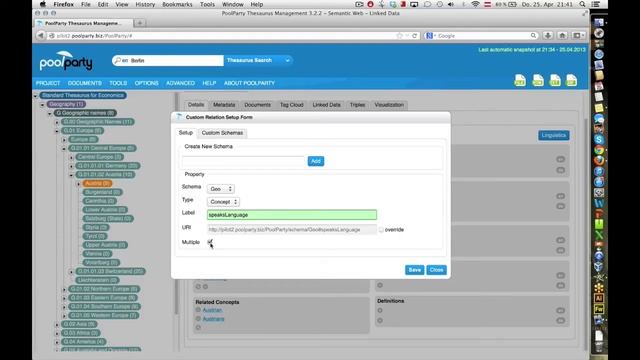The height and width of the screenshot is (360, 640).
Task: Collapse the G.01.01.02 Austria node
Action: tap(71, 175)
